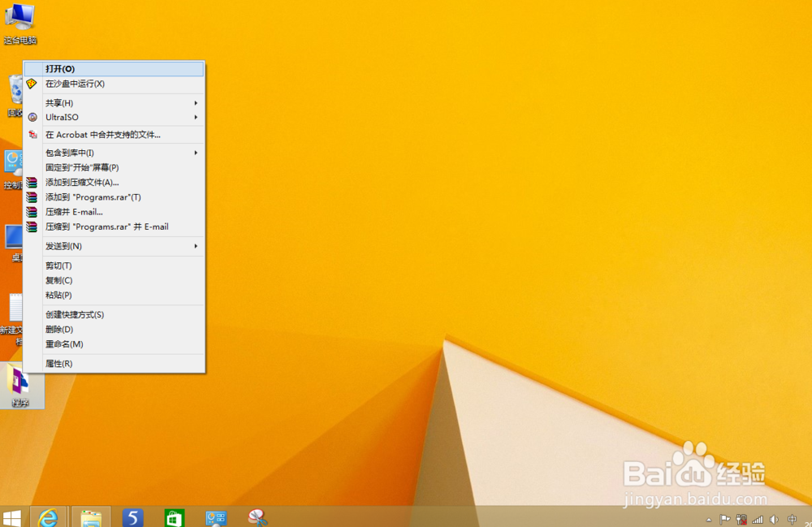Choose 剪切(T) from the menu
This screenshot has height=527, width=812.
pos(114,266)
